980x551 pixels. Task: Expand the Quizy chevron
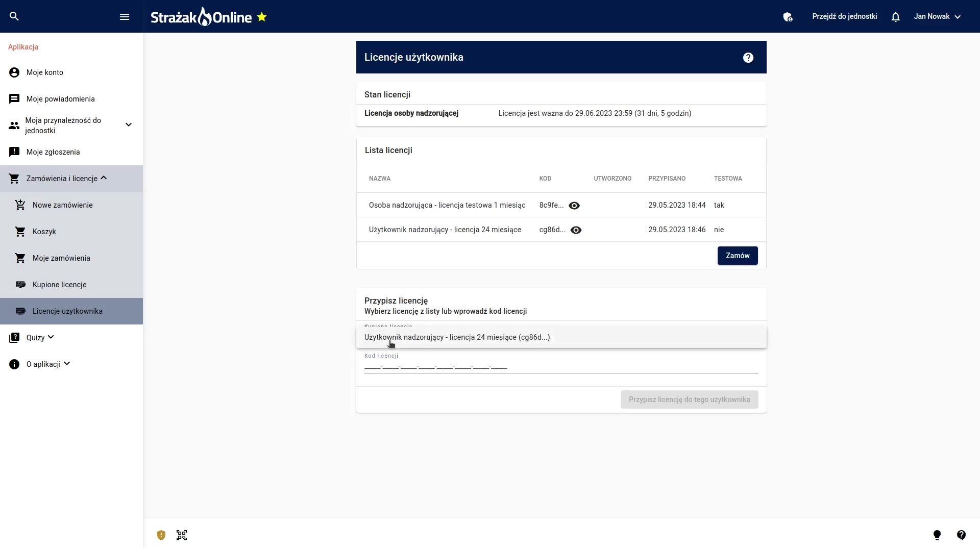[x=51, y=337]
